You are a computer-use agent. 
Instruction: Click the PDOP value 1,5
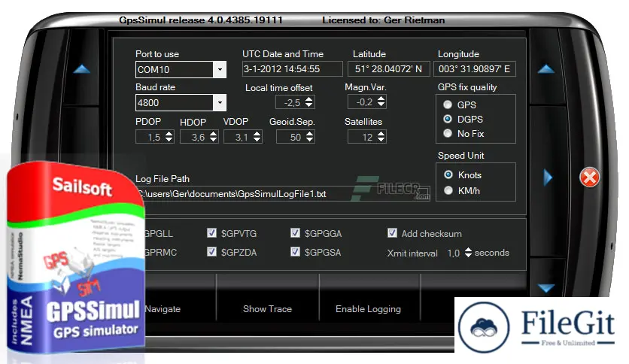click(x=154, y=138)
